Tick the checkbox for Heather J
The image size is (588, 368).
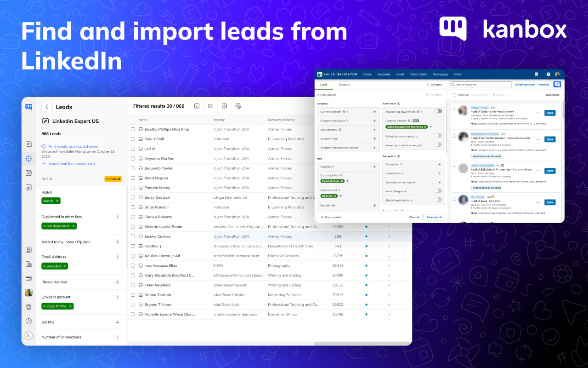tap(133, 246)
